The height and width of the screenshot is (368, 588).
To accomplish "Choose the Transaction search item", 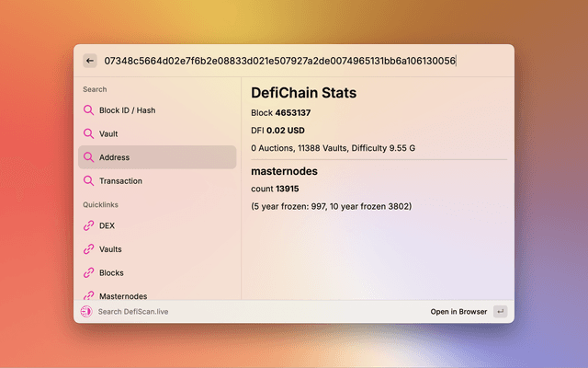I will pyautogui.click(x=156, y=181).
